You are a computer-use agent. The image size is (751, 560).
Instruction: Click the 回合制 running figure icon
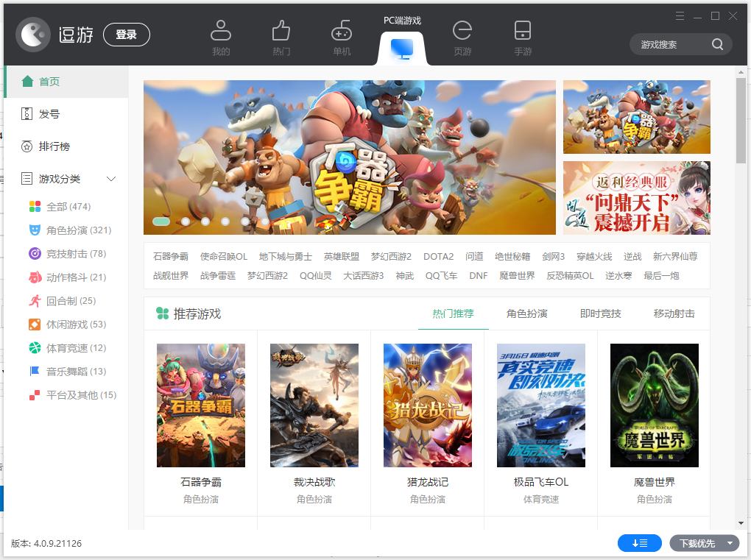(x=35, y=300)
